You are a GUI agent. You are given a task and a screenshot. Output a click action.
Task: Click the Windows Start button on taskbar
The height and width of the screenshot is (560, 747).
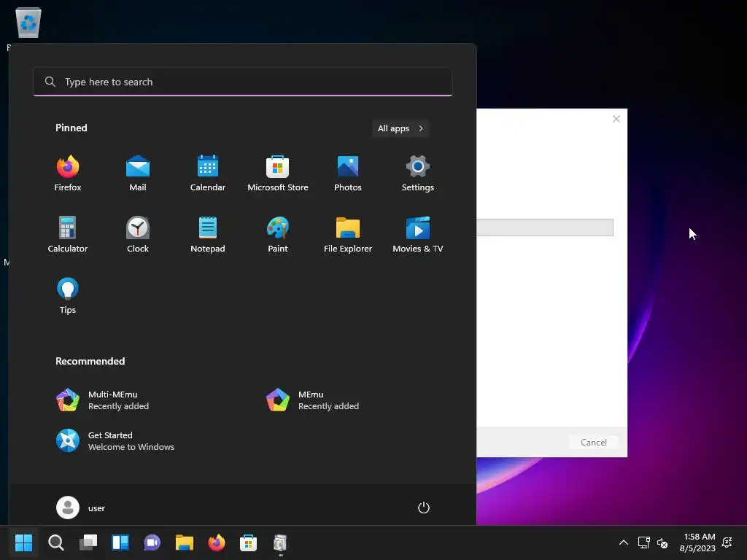click(x=23, y=542)
